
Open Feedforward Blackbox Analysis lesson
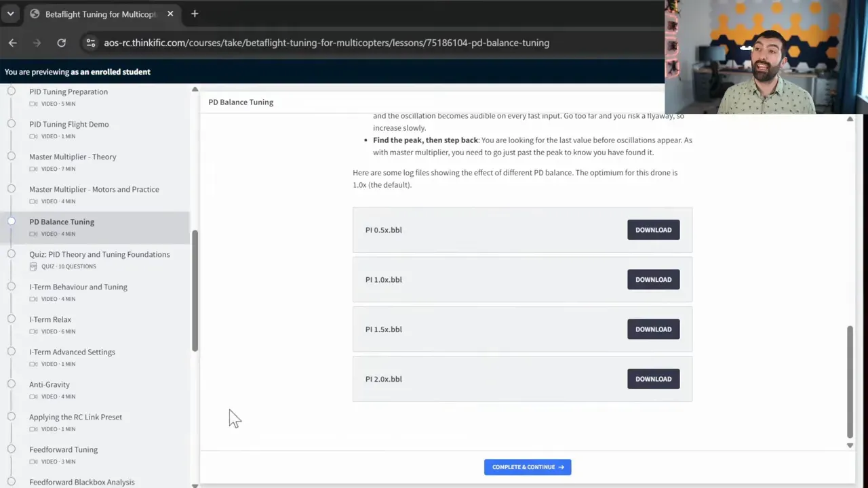81,482
